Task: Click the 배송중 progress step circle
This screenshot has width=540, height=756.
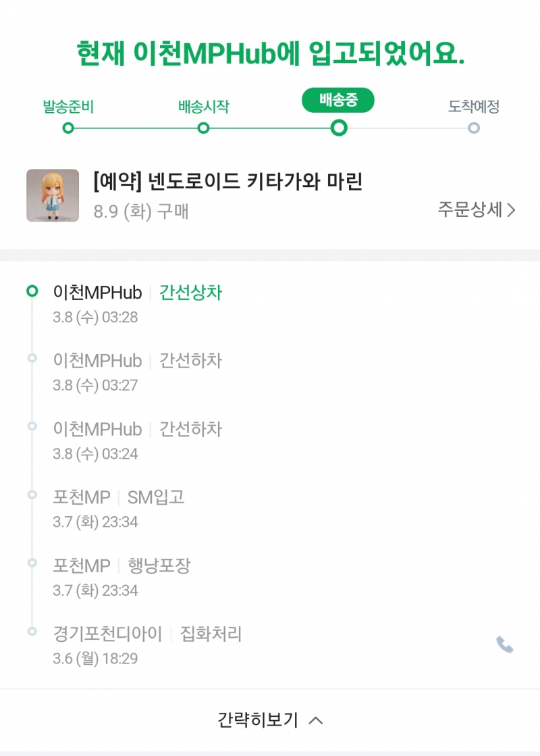Action: click(x=339, y=128)
